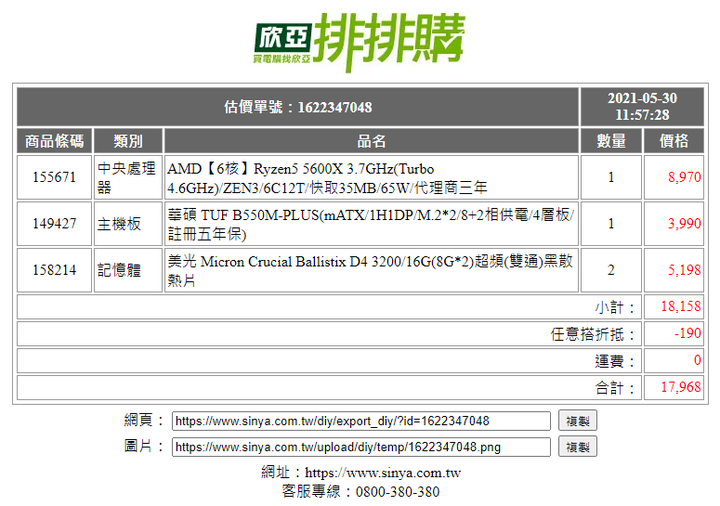Screen dimensions: 720x506
Task: Click the 網頁 label
Action: [x=144, y=420]
